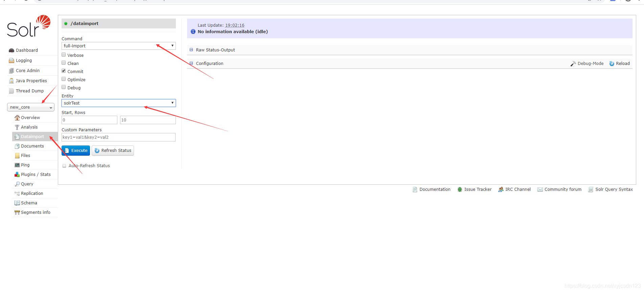Toggle the Auto-Refresh Status checkbox
The image size is (644, 292).
coord(64,166)
